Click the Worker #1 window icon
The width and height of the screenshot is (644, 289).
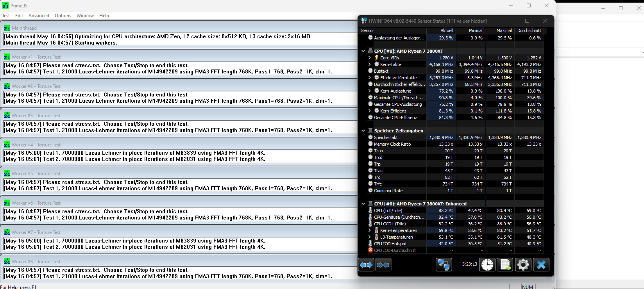click(7, 57)
